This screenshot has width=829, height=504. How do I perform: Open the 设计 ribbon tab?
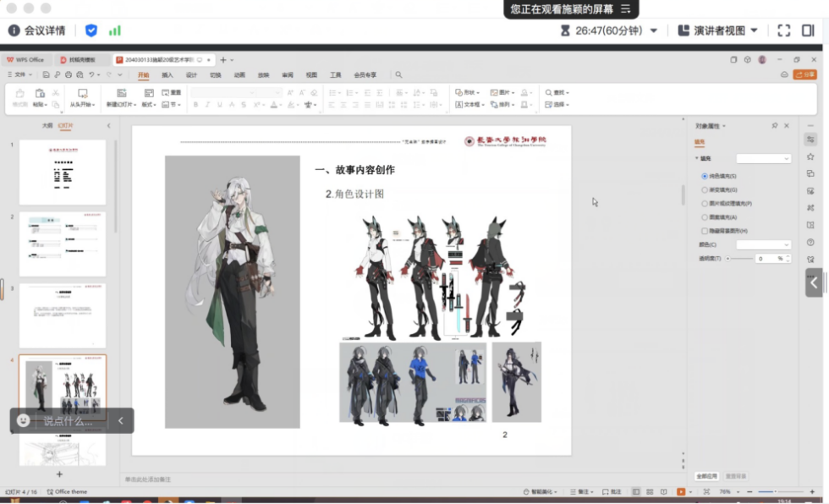click(x=191, y=75)
